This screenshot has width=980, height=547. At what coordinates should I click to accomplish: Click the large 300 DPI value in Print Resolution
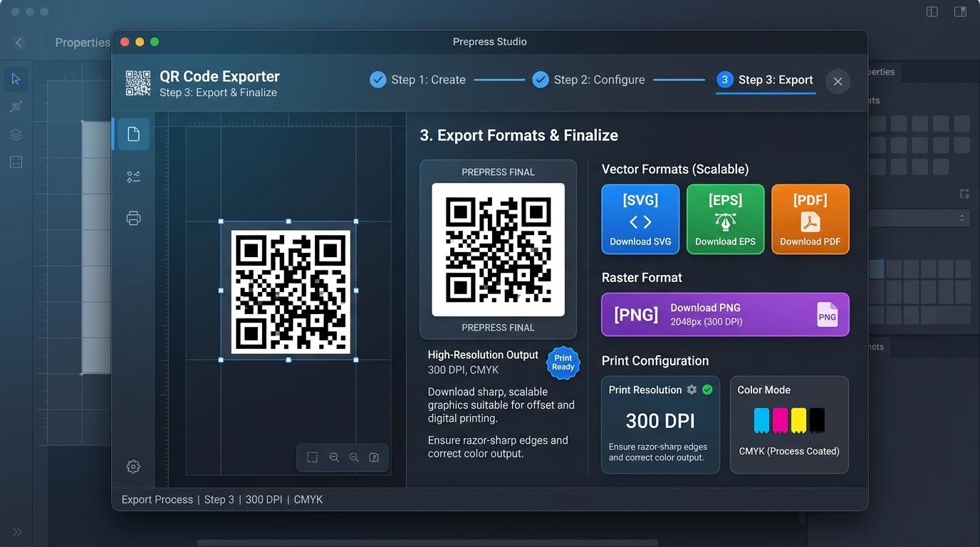(660, 421)
